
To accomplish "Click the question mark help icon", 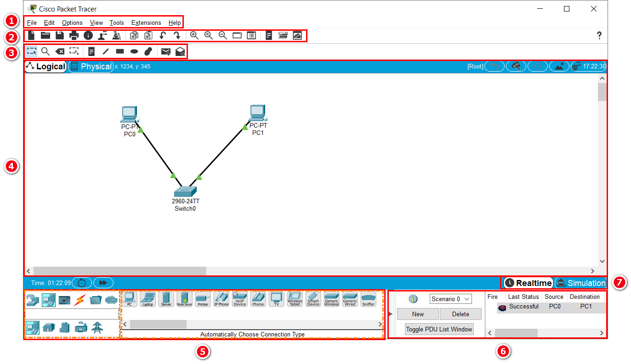I will (599, 35).
